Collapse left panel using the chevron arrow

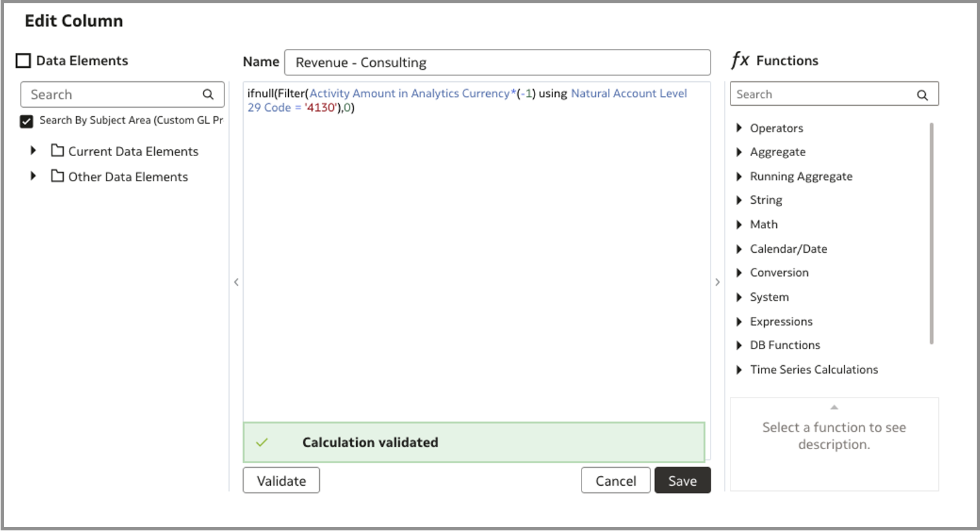(236, 282)
